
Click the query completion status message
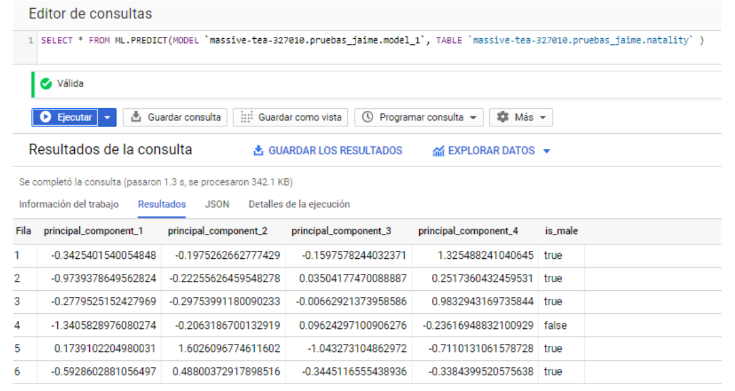click(156, 182)
